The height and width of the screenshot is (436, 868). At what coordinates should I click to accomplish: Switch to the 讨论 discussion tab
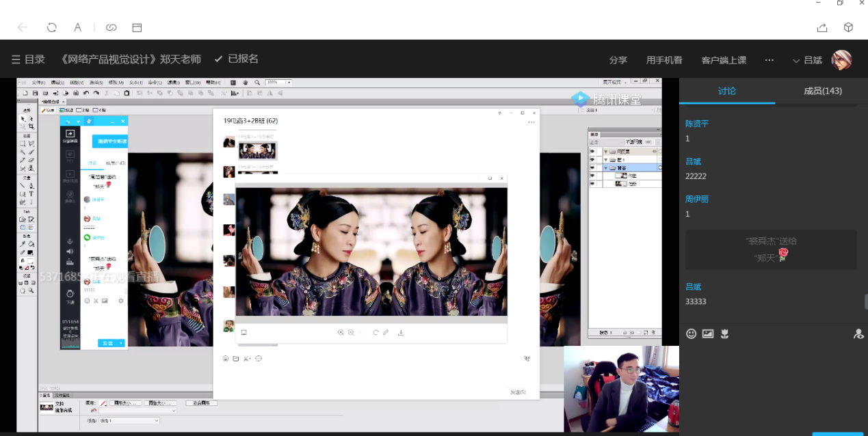pos(727,91)
